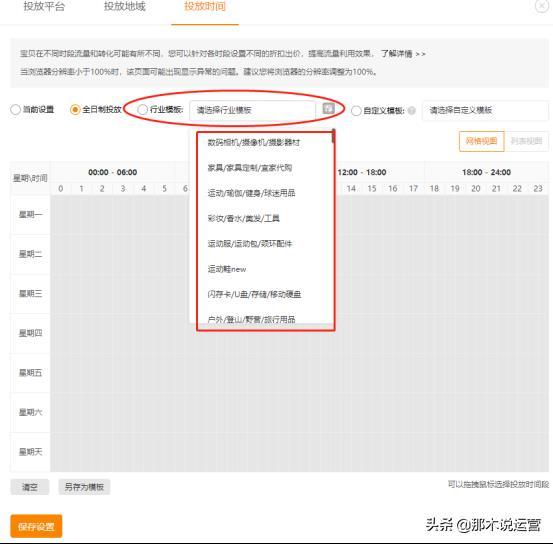Choose 闪存卡/U盘/存储/移动硬盘 template
The width and height of the screenshot is (553, 544).
pyautogui.click(x=254, y=294)
